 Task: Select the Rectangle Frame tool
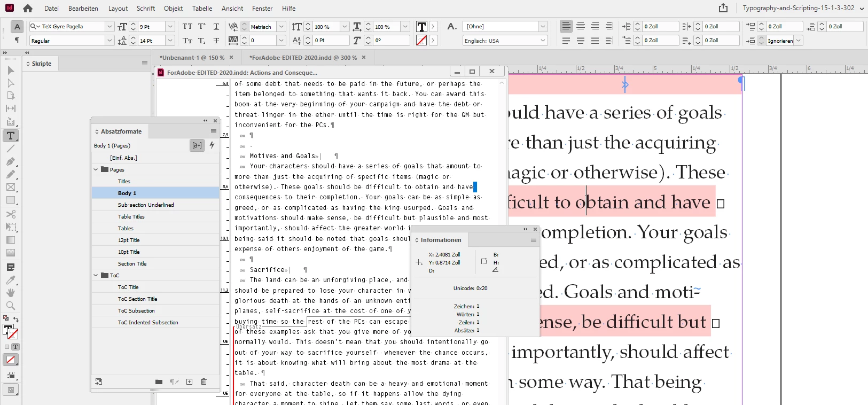(x=11, y=187)
